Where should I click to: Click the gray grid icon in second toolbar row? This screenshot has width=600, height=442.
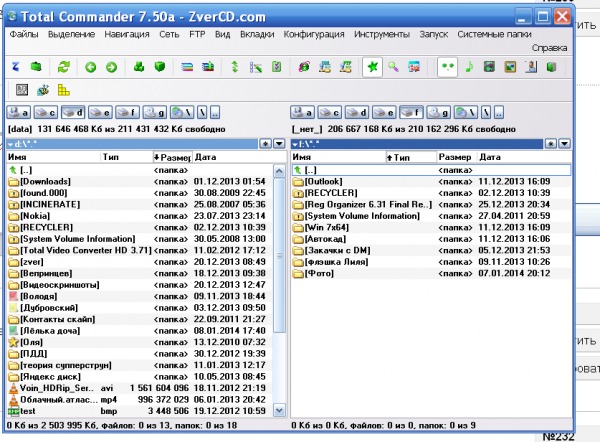pos(22,90)
